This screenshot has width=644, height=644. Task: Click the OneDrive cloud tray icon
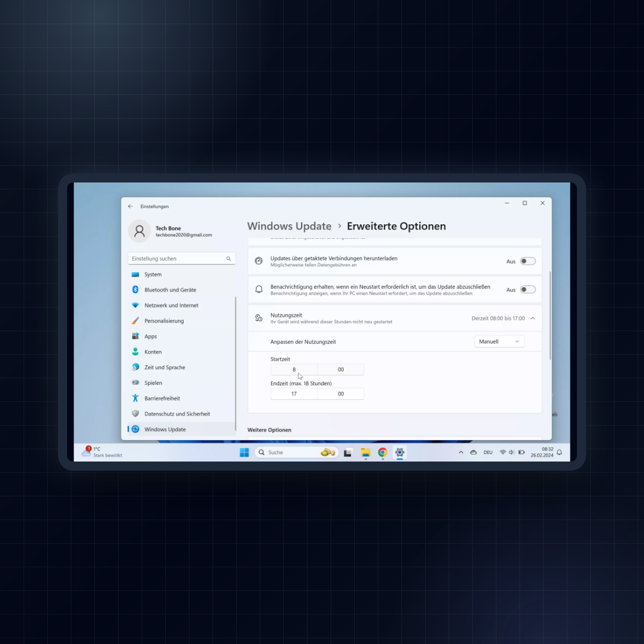473,452
